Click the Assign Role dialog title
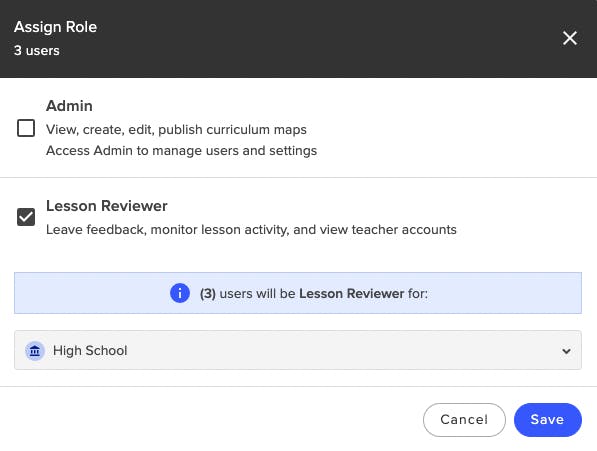The image size is (597, 451). (x=56, y=27)
